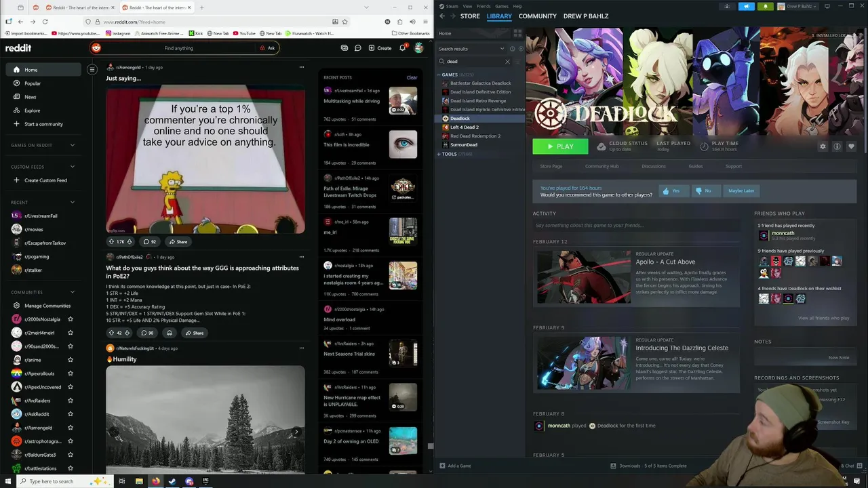Open Steam STORE tab
This screenshot has width=868, height=488.
pyautogui.click(x=470, y=16)
